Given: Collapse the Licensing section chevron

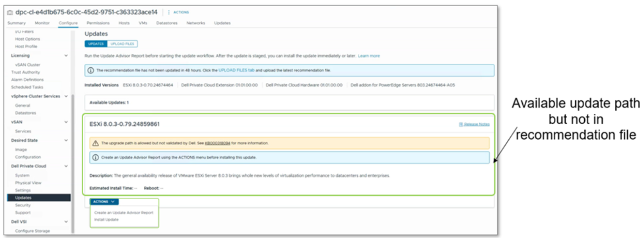Looking at the screenshot, I should click(x=66, y=56).
